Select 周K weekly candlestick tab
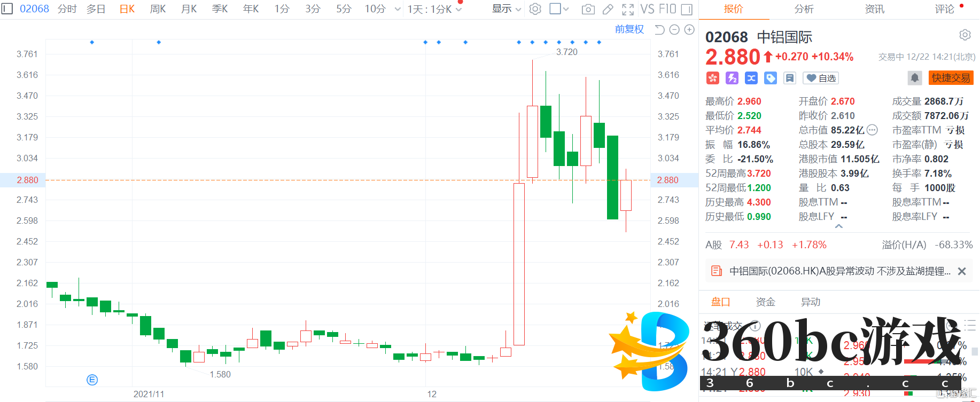The image size is (980, 402). click(158, 9)
